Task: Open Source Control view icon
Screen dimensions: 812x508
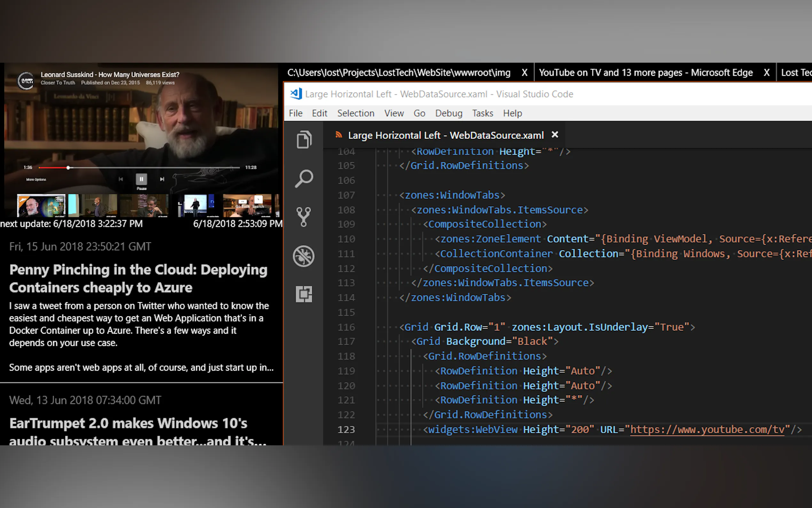Action: pos(304,217)
